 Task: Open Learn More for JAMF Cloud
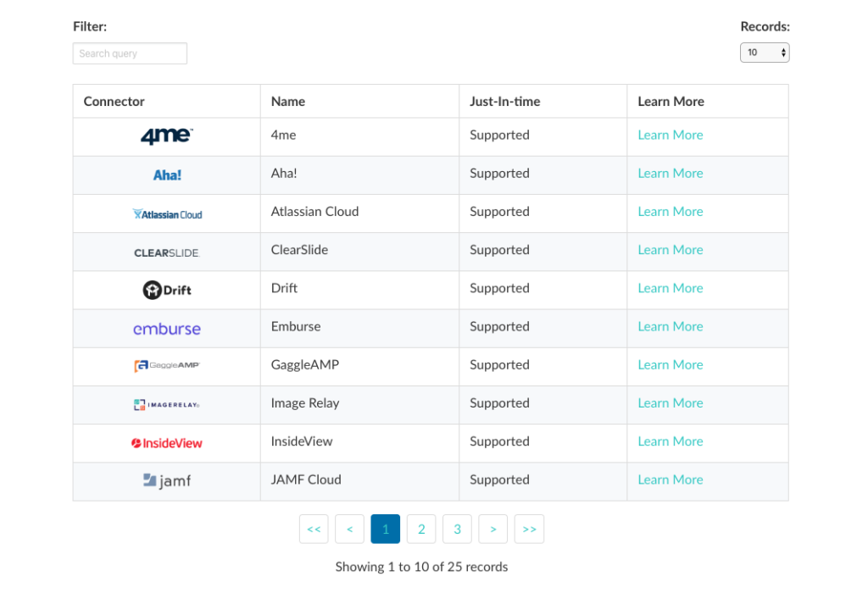[670, 480]
